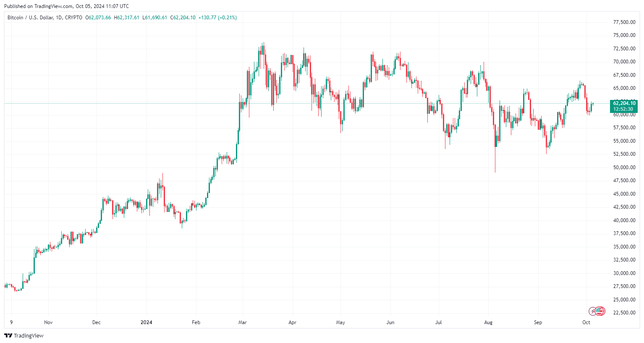Click the 9 date label on the time axis

tap(11, 322)
